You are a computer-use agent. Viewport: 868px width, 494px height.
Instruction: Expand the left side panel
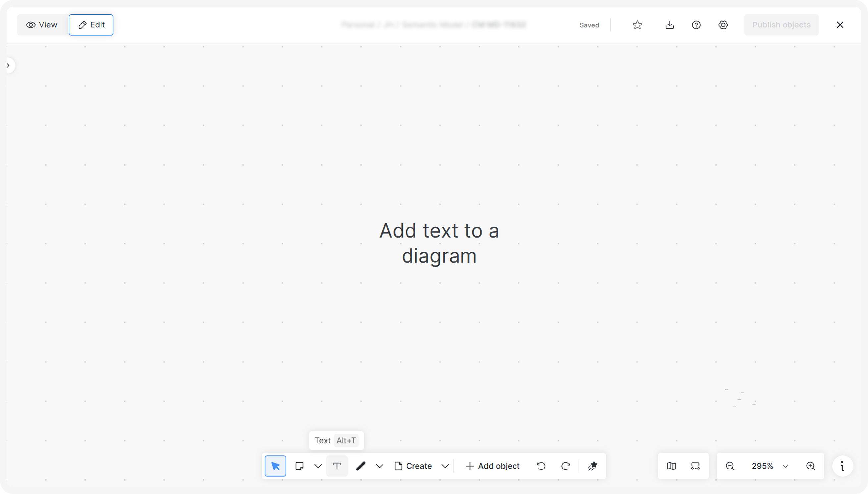click(x=8, y=66)
